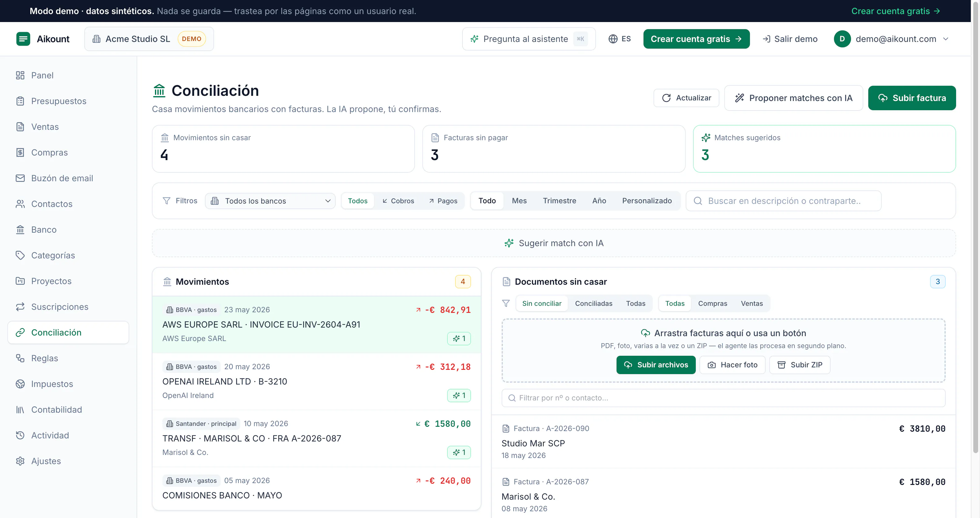980x518 pixels.
Task: Open the Panel sidebar icon
Action: point(20,75)
